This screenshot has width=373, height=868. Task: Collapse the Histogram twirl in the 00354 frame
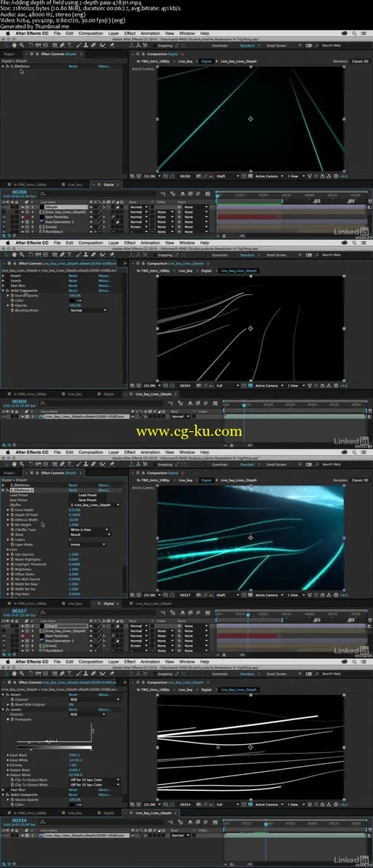pyautogui.click(x=8, y=719)
